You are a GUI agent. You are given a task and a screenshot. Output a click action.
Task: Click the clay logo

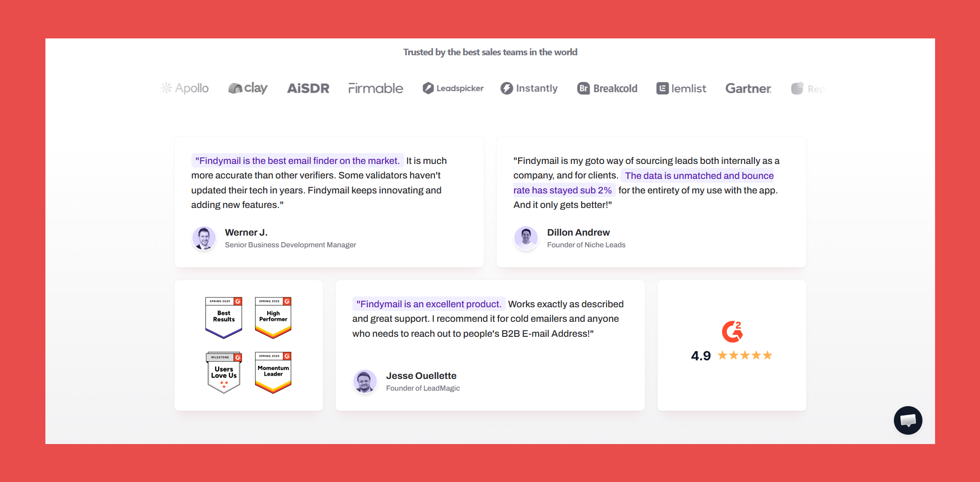[x=248, y=88]
